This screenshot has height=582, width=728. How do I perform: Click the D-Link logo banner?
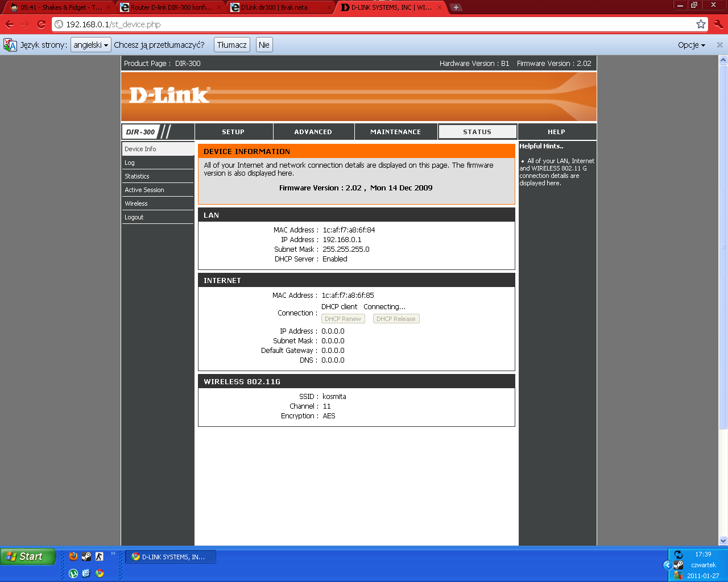(359, 96)
